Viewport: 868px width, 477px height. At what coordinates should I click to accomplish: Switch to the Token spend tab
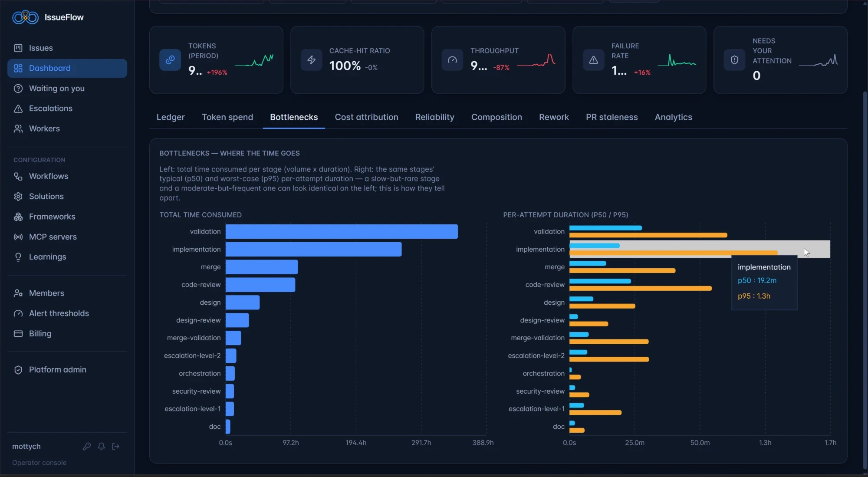coord(227,117)
